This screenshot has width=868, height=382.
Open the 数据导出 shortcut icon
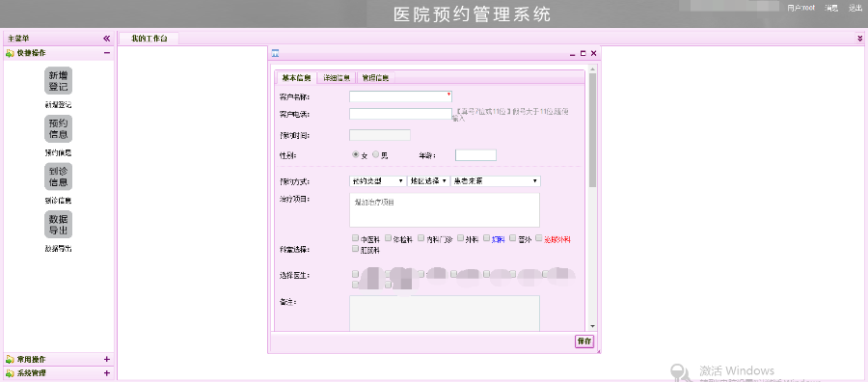[58, 224]
